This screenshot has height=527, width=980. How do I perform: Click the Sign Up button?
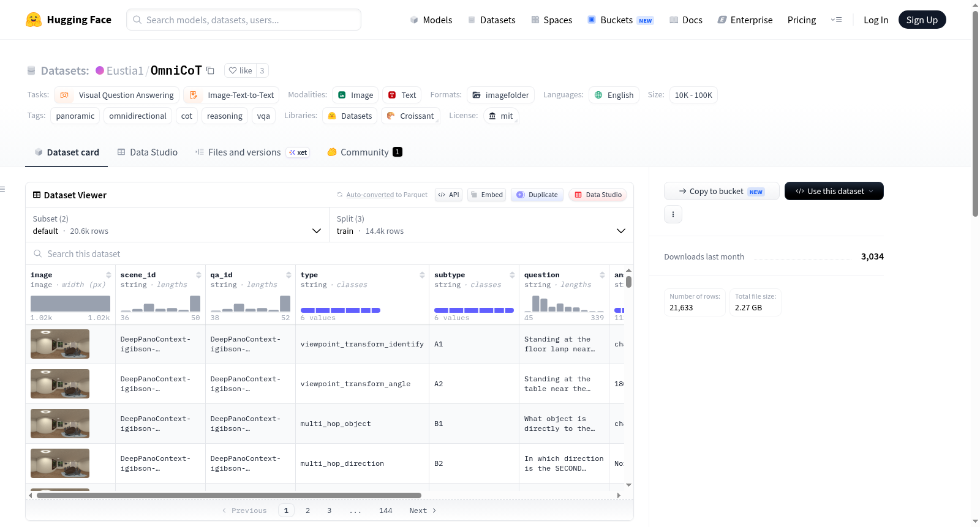click(922, 20)
